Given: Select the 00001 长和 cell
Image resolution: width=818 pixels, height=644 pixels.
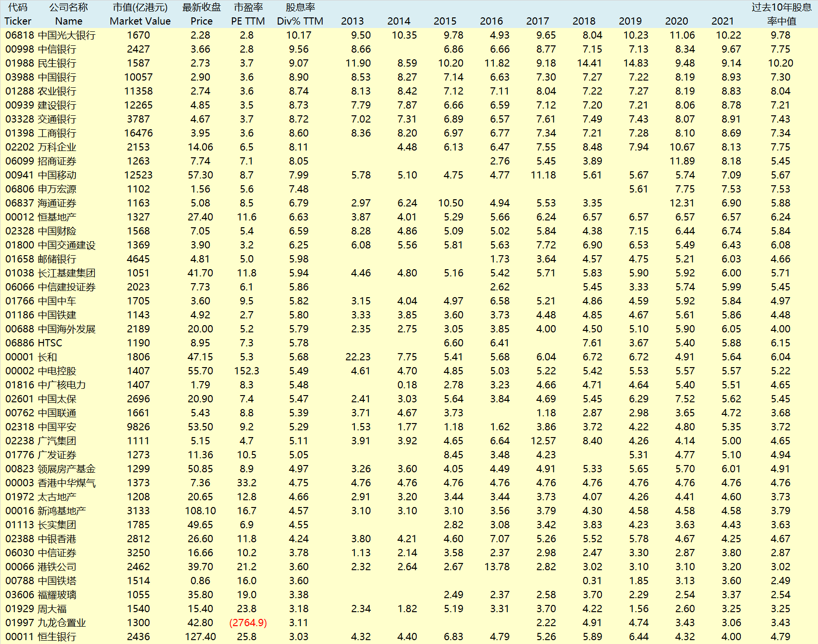Looking at the screenshot, I should pyautogui.click(x=31, y=357).
